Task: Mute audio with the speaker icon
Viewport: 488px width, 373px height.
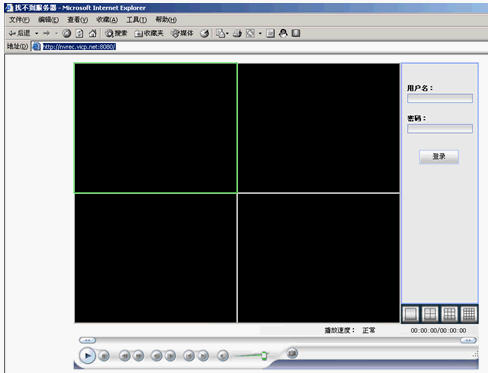Action: coord(223,356)
